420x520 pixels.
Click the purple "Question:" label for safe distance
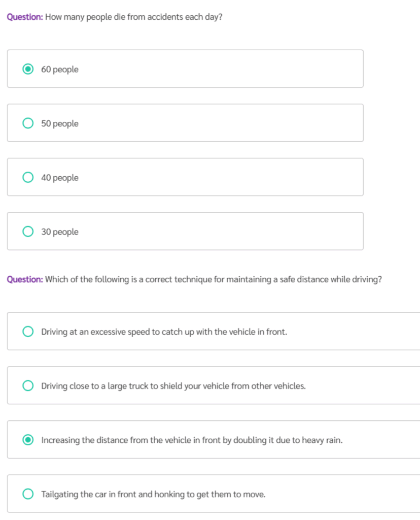click(25, 279)
